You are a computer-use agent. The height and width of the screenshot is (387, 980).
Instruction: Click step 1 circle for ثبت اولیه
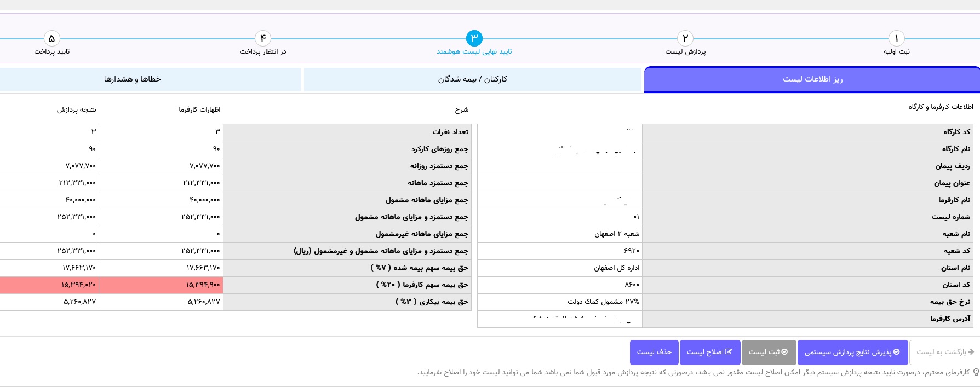(896, 38)
